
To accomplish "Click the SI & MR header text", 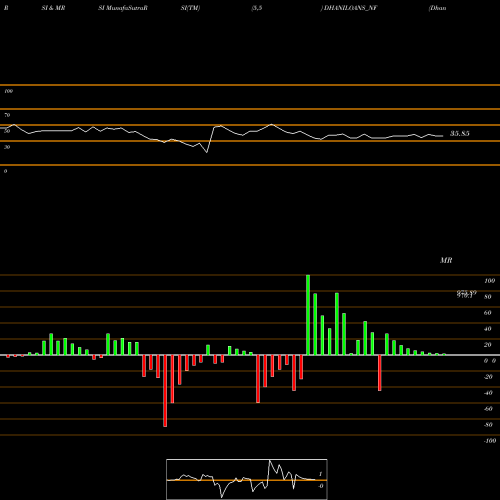I will pos(53,8).
